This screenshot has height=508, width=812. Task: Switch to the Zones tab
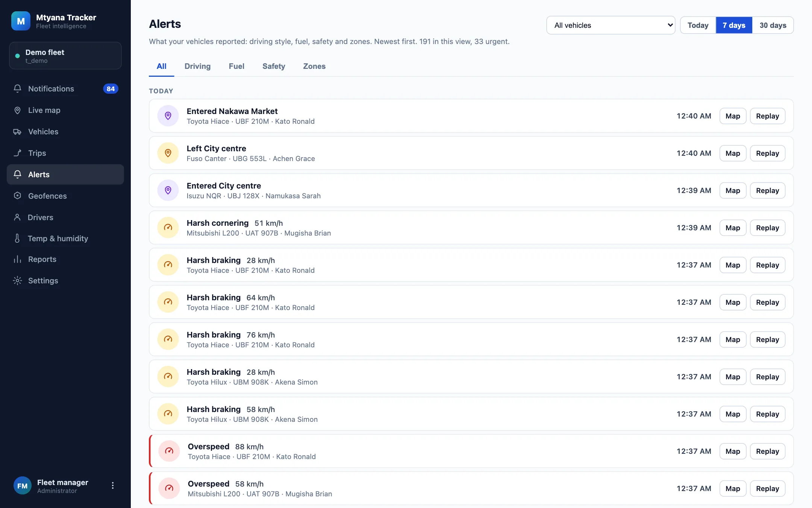[x=314, y=66]
